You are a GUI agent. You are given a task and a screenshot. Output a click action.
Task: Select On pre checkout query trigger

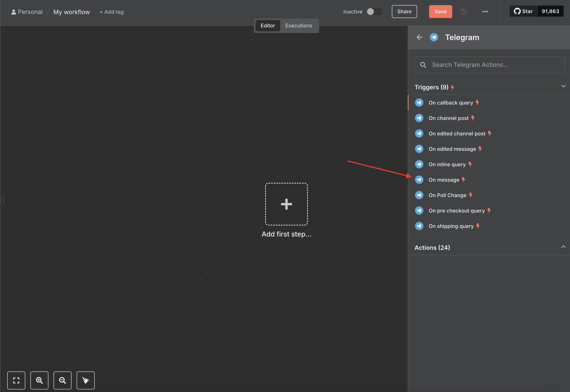pos(489,211)
